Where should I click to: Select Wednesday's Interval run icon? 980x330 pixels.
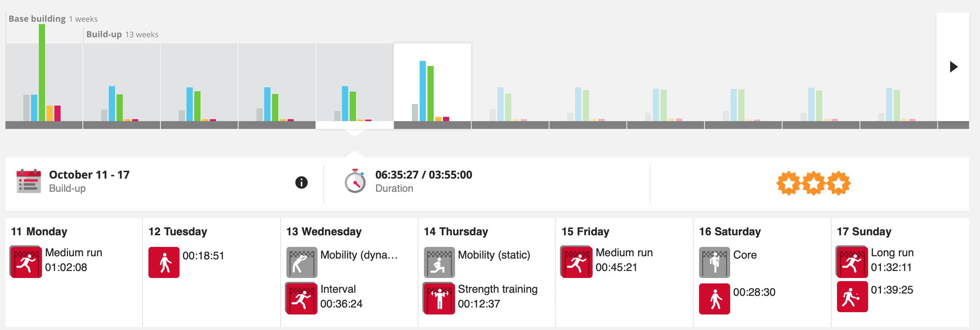302,298
